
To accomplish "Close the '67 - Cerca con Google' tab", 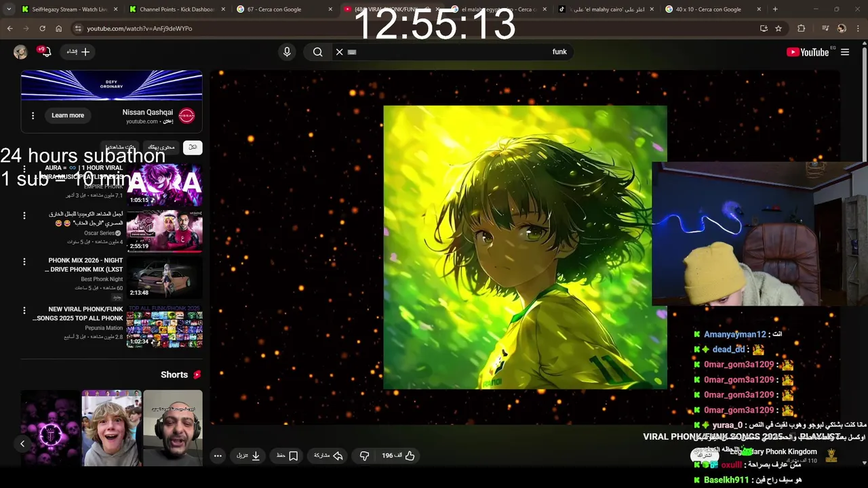I will point(330,9).
